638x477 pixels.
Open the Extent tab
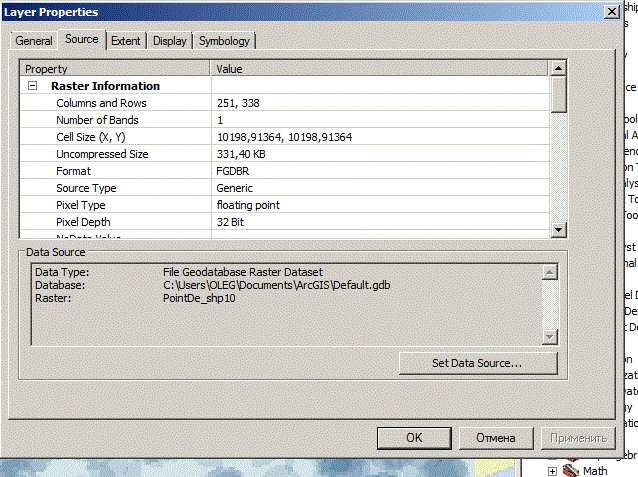(126, 41)
